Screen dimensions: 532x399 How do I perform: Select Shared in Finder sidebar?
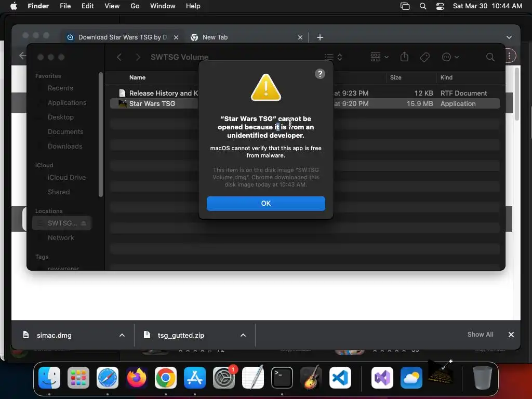[59, 192]
